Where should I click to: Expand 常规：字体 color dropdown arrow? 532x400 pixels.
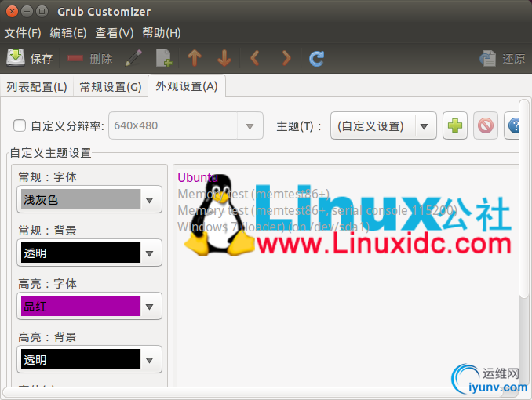click(150, 200)
